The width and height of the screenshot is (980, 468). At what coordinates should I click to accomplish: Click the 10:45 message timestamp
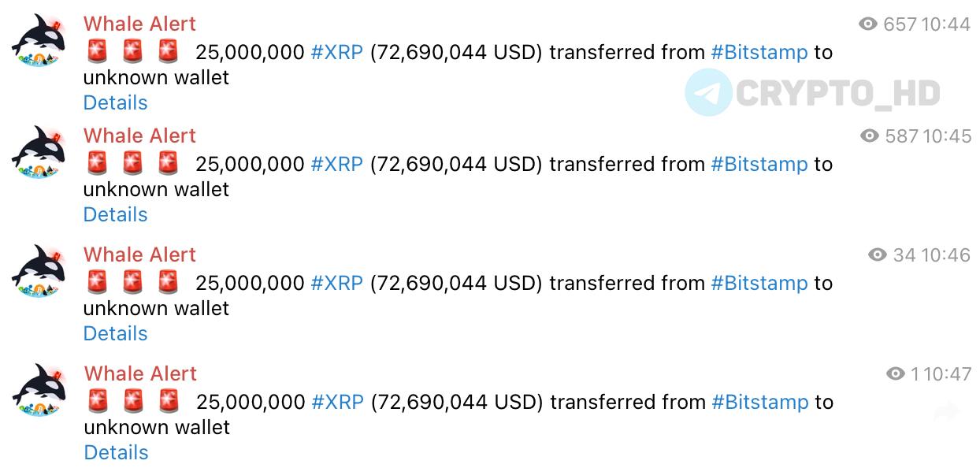click(x=947, y=136)
